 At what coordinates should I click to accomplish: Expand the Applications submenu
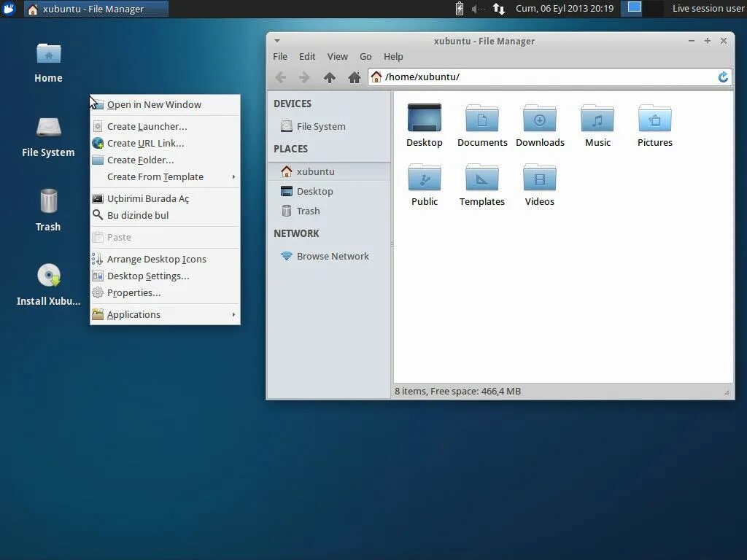(x=166, y=315)
